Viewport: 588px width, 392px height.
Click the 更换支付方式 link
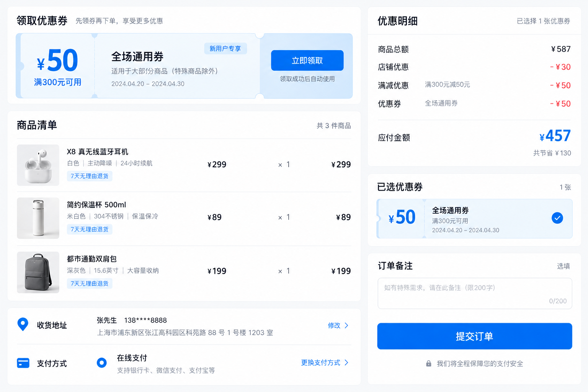320,363
